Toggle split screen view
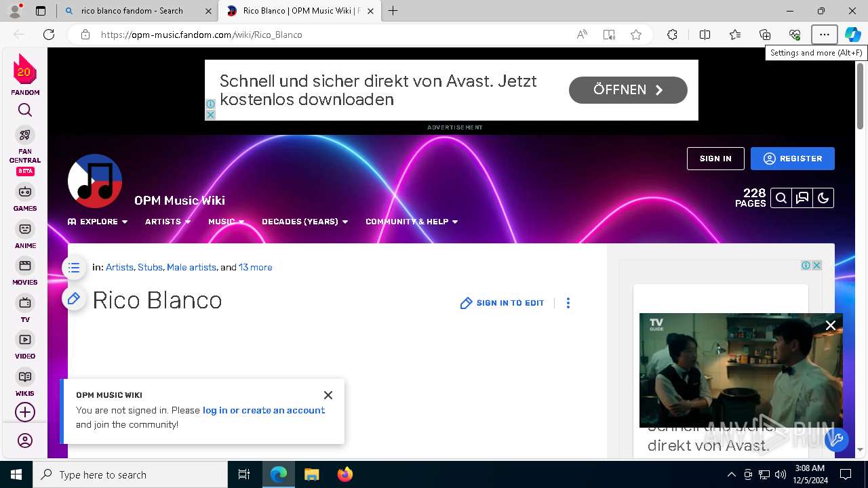The width and height of the screenshot is (868, 488). pyautogui.click(x=705, y=35)
